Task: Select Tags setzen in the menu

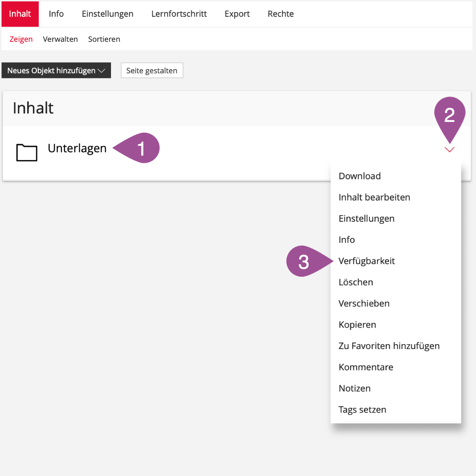Action: pos(362,410)
